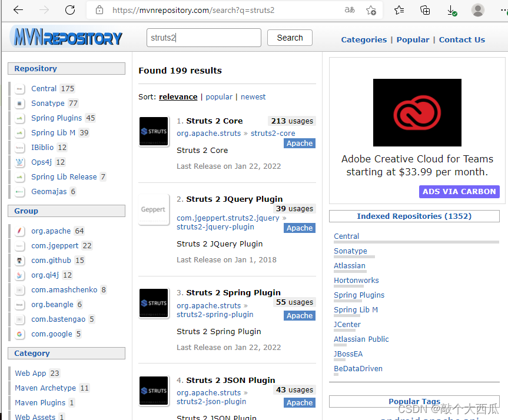Click the Sonatype repository icon in sidebar
This screenshot has height=420, width=508.
coord(19,104)
